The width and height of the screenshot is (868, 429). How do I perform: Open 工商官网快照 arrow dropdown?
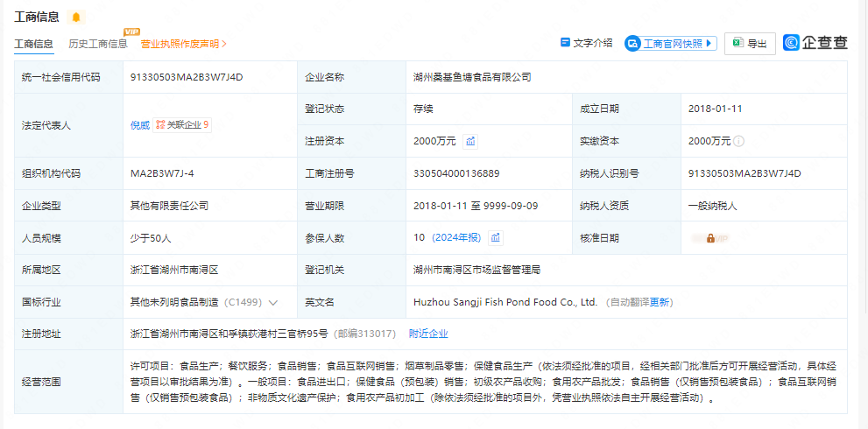[x=710, y=43]
